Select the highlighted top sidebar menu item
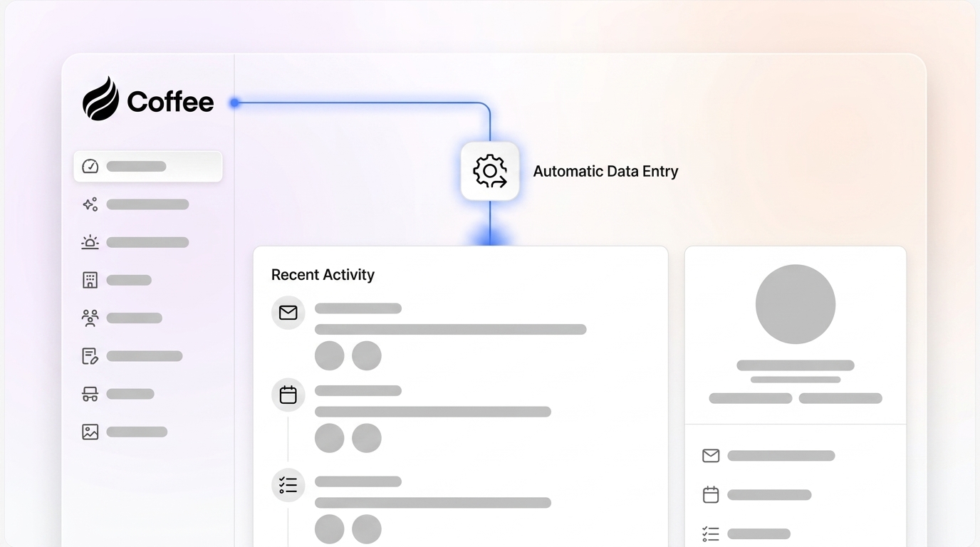 point(147,165)
